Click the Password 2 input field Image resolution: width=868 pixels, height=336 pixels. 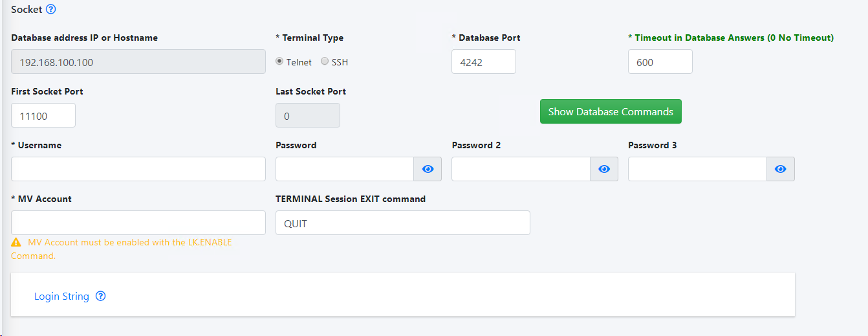tap(521, 169)
